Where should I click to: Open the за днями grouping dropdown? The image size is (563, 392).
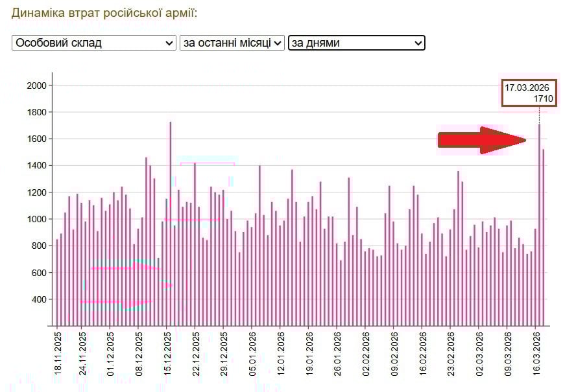pos(357,43)
